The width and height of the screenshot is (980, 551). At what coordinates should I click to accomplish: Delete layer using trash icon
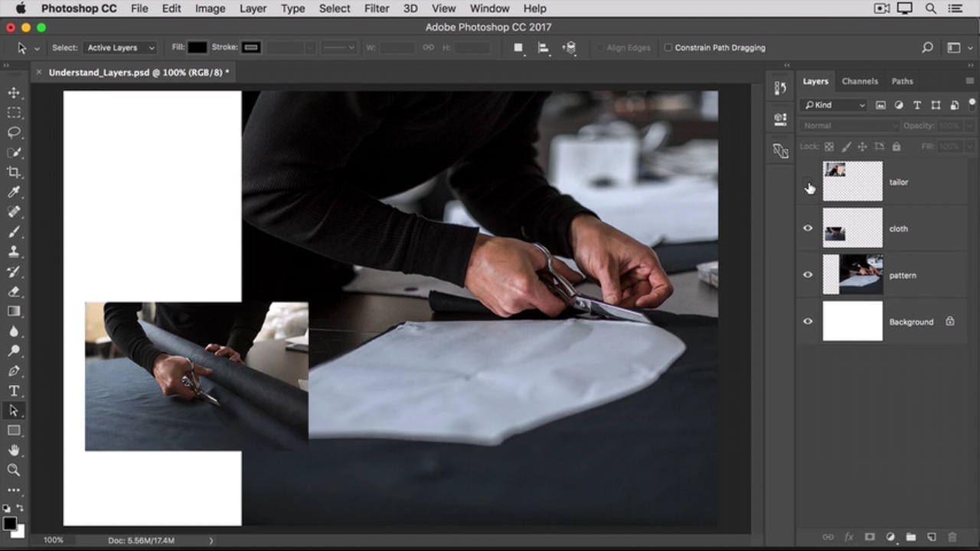click(x=952, y=537)
